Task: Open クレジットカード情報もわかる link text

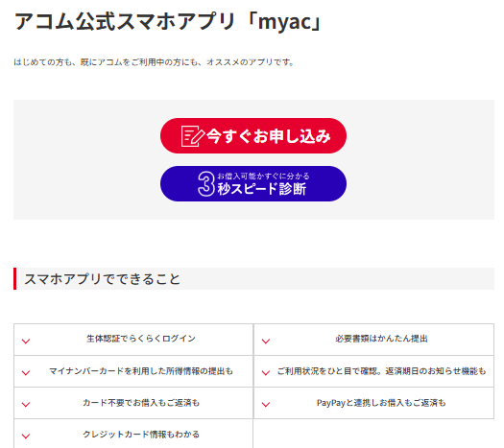Action: pyautogui.click(x=141, y=435)
